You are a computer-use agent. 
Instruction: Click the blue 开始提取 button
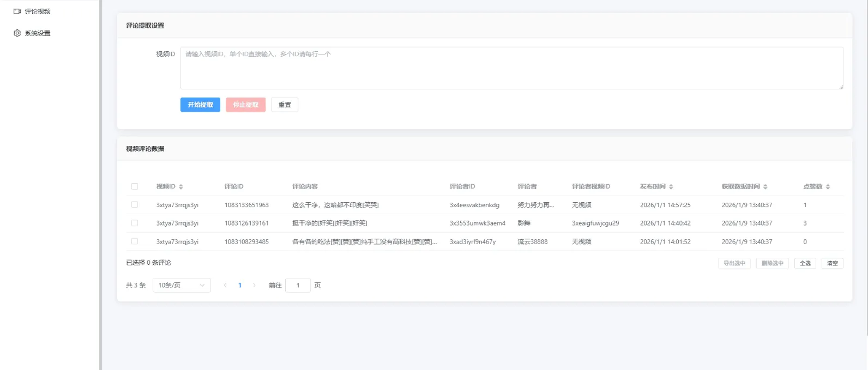200,105
